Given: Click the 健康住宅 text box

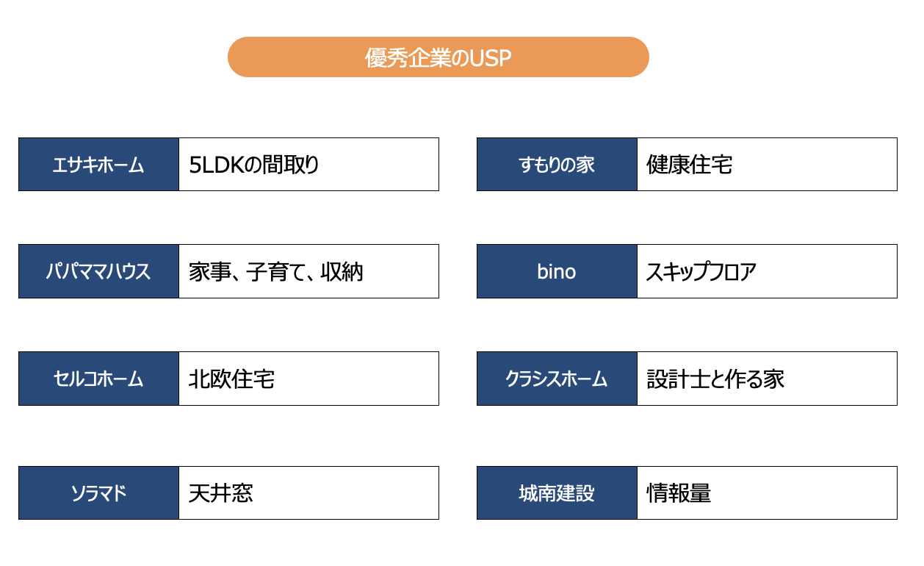Looking at the screenshot, I should click(x=767, y=165).
